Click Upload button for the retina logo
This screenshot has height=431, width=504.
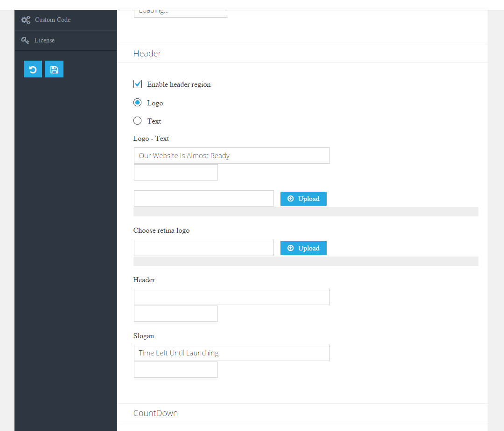click(x=303, y=248)
